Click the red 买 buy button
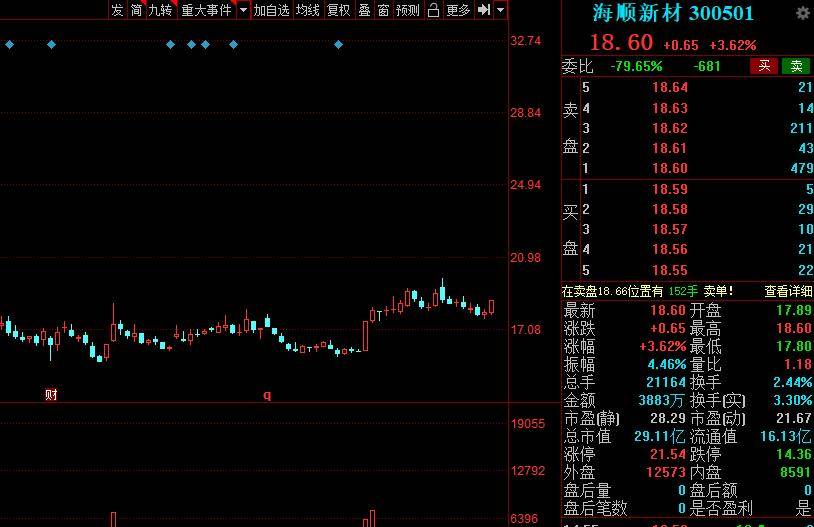 pyautogui.click(x=764, y=66)
